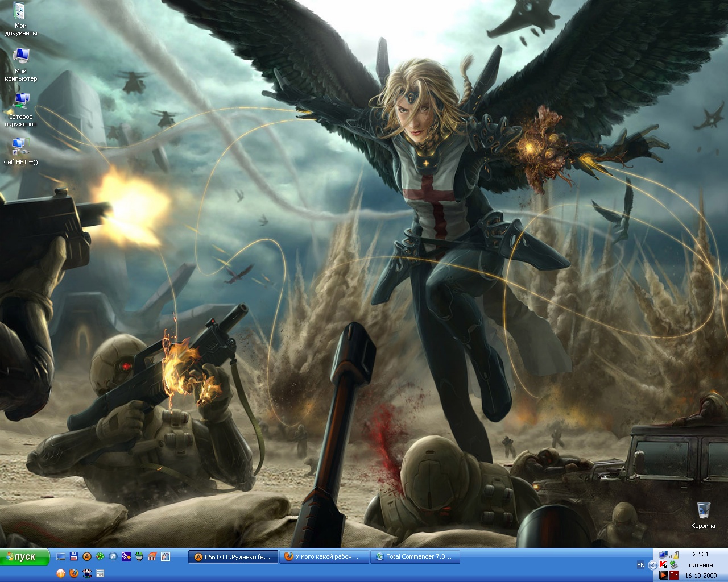Launch ICQ green flower quick launch icon
Viewport: 728px width, 582px height.
click(100, 556)
